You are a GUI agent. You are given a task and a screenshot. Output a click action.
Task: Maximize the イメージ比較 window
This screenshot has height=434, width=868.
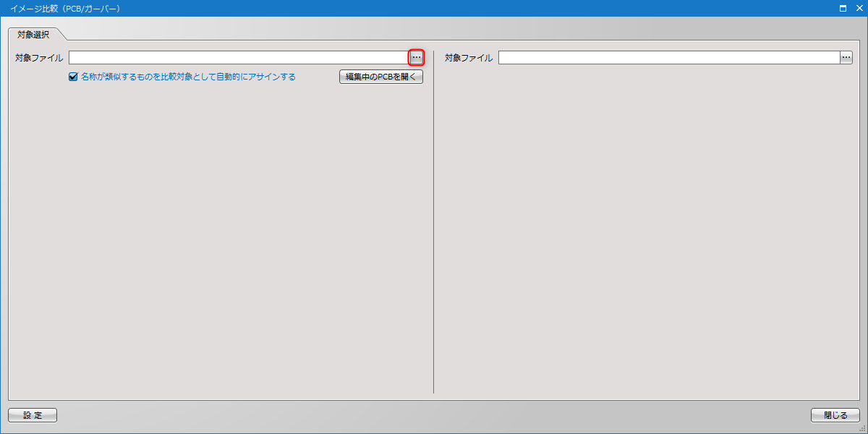[843, 8]
